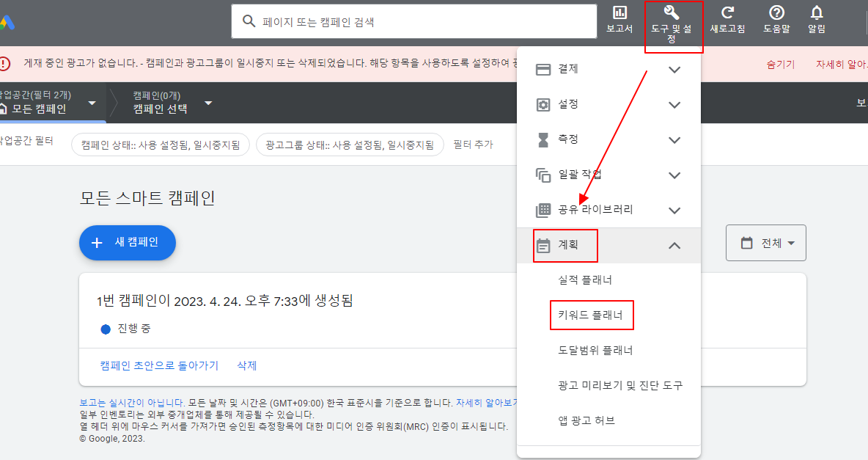Select 실적 플래너 menu item
This screenshot has width=868, height=460.
click(585, 280)
